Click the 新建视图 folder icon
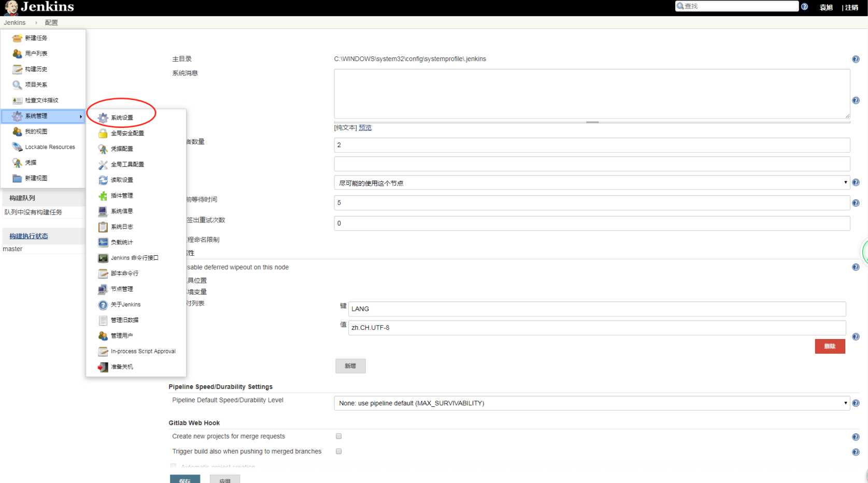This screenshot has width=868, height=483. [17, 178]
